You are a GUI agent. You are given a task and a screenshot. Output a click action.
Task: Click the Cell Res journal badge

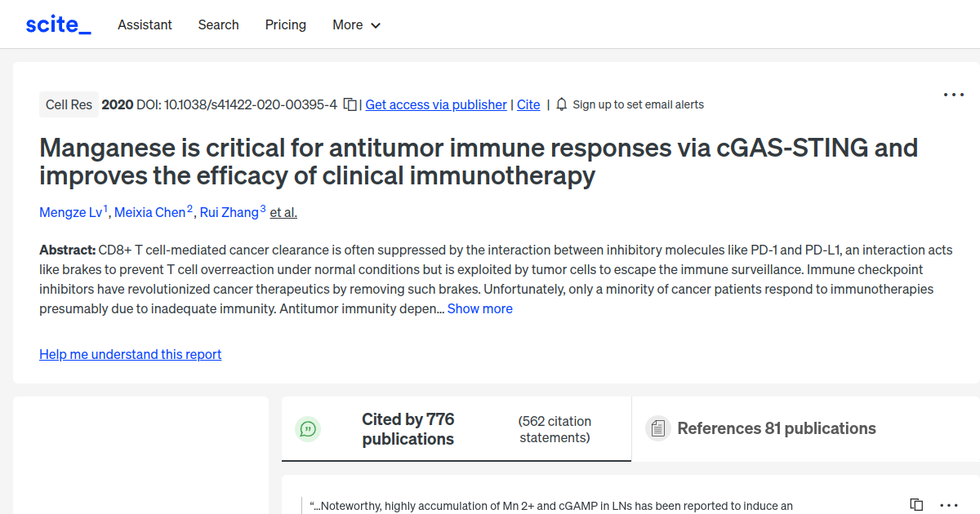pos(69,104)
